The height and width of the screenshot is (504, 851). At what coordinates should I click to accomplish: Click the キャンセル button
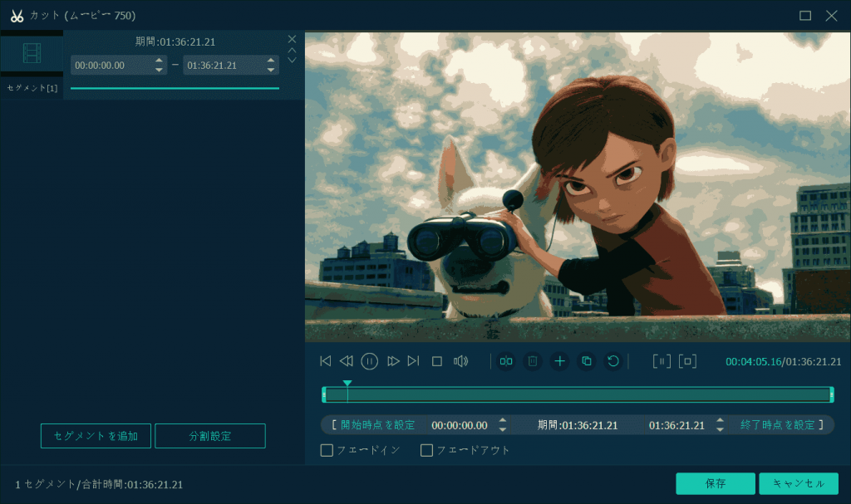tap(799, 483)
